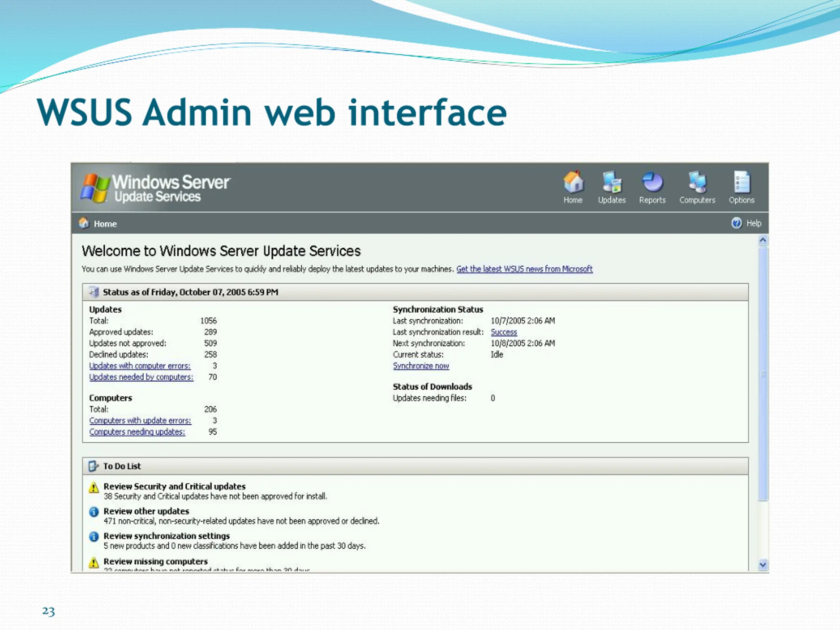Click Last synchronization date 10/7/2005 2:06 AM
The height and width of the screenshot is (630, 840).
coord(522,321)
